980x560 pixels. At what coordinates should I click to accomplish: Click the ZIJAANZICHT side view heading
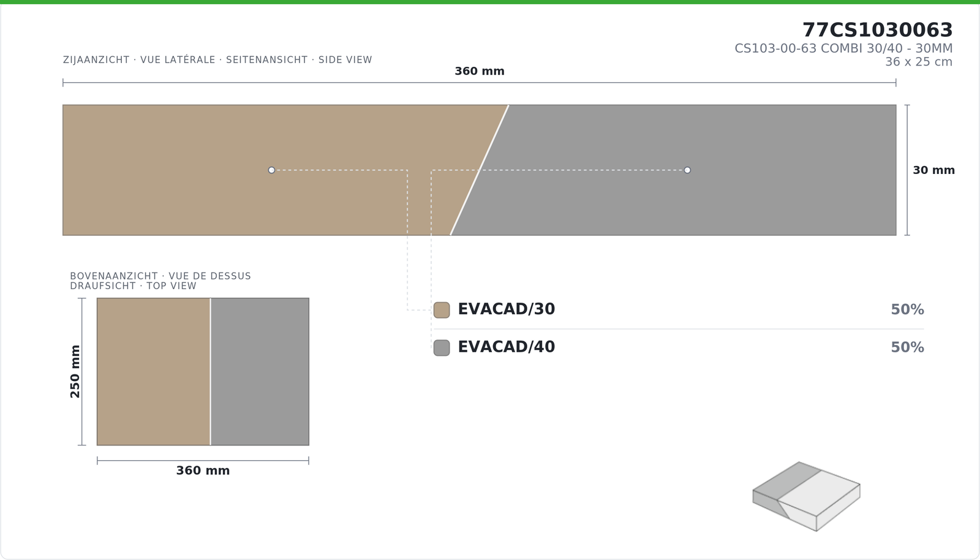[217, 59]
